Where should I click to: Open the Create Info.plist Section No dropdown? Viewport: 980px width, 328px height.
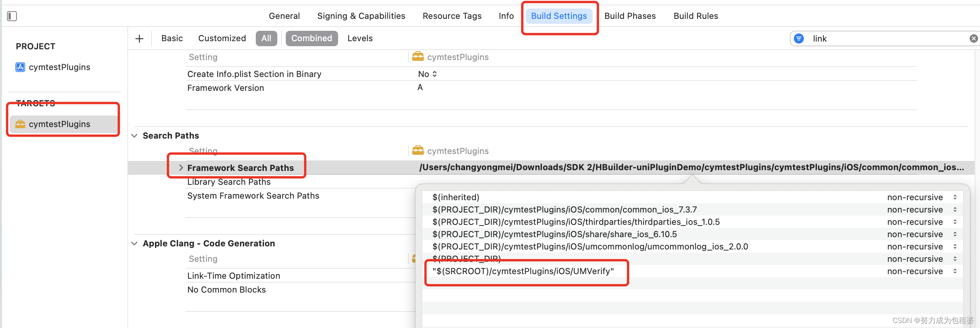click(x=427, y=74)
